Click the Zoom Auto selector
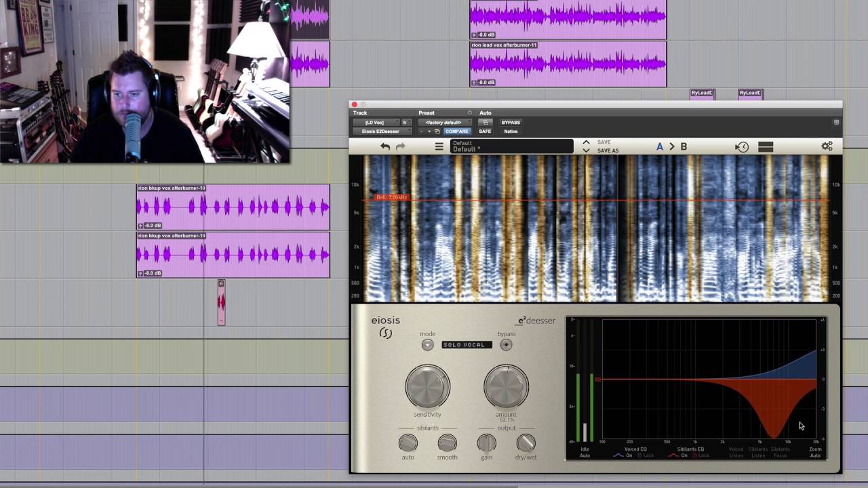This screenshot has width=868, height=488. pos(815,452)
